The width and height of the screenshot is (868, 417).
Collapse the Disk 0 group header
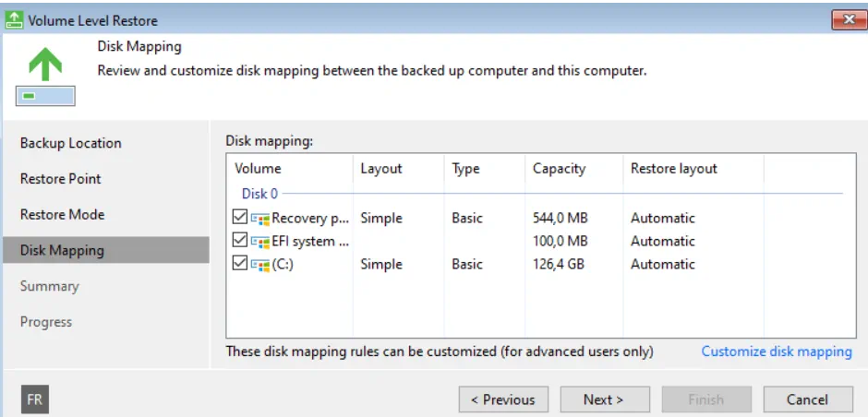(x=259, y=194)
